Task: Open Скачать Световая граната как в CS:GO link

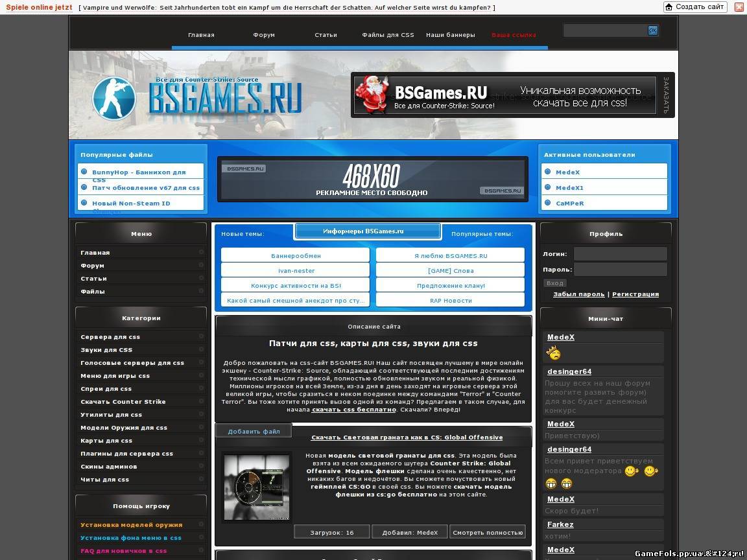Action: click(x=407, y=437)
